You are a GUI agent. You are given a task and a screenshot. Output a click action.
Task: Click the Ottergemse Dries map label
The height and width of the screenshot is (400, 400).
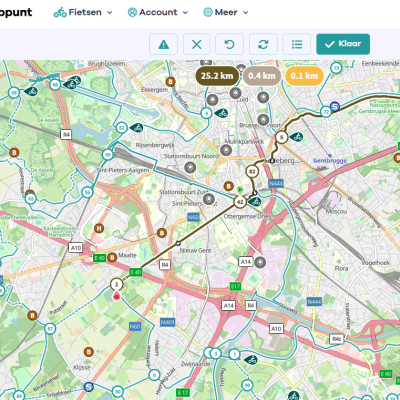click(x=247, y=216)
